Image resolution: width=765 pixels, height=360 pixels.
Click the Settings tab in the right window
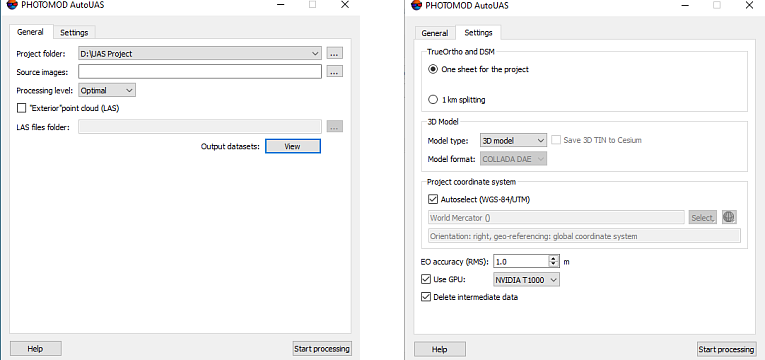point(479,33)
